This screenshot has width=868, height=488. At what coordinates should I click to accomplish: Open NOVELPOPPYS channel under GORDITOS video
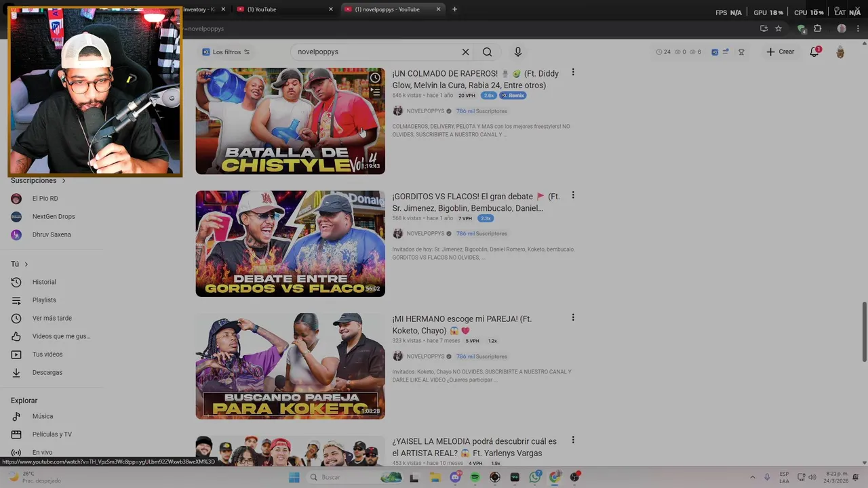[425, 234]
